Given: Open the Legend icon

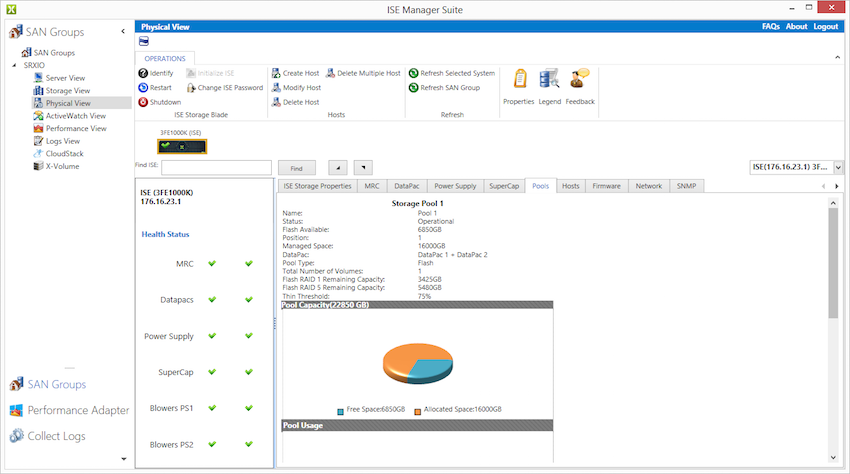Looking at the screenshot, I should pyautogui.click(x=549, y=79).
